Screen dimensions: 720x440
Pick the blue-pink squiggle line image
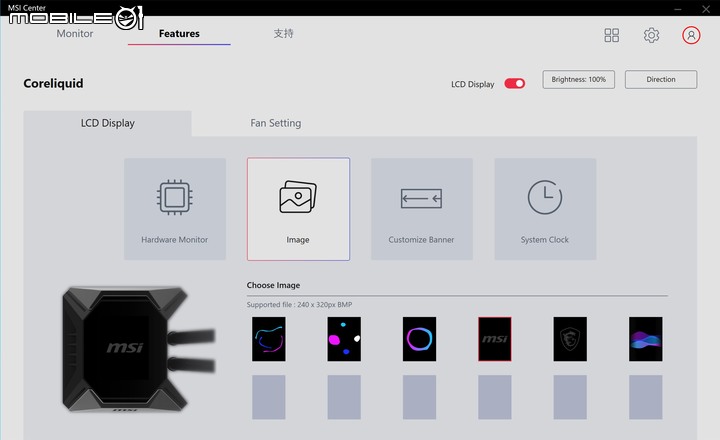coord(269,339)
